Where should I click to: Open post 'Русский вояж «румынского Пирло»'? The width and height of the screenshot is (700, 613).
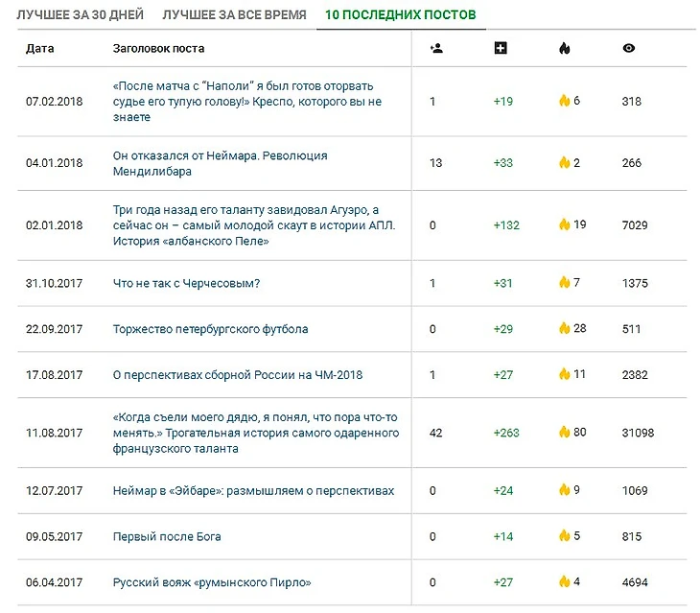tap(212, 582)
